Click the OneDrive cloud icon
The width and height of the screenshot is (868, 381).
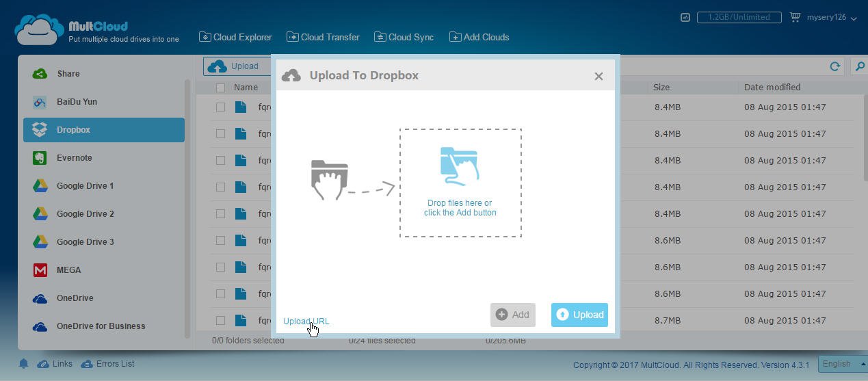tap(40, 298)
